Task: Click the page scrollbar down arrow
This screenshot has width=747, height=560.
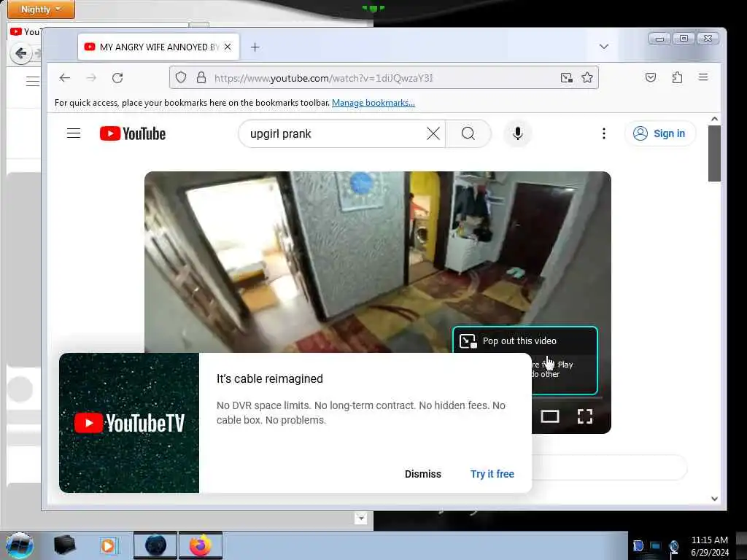Action: pyautogui.click(x=714, y=499)
